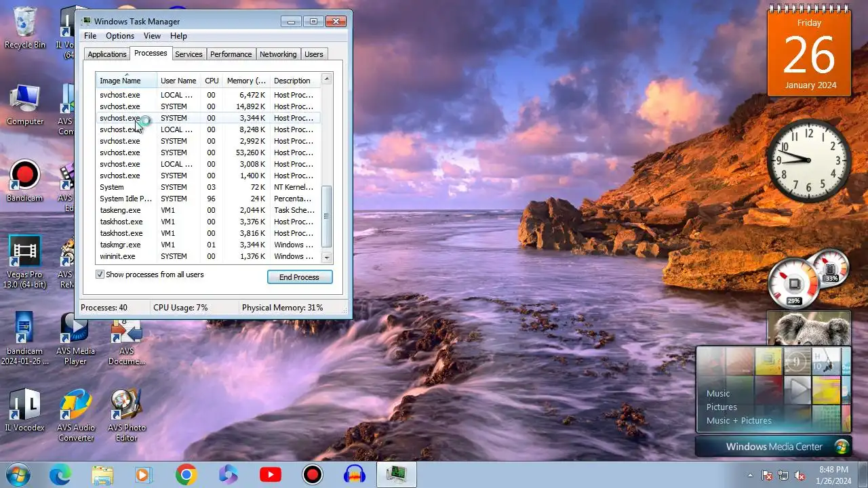This screenshot has width=868, height=488.
Task: Launch Vegas Pro 13.0 desktop shortcut
Action: (24, 262)
